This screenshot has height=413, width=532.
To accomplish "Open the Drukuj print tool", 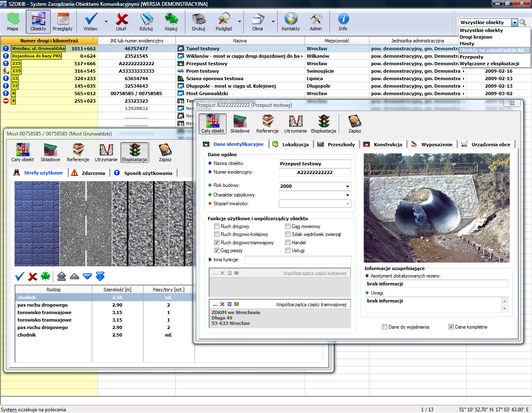I will tap(199, 22).
